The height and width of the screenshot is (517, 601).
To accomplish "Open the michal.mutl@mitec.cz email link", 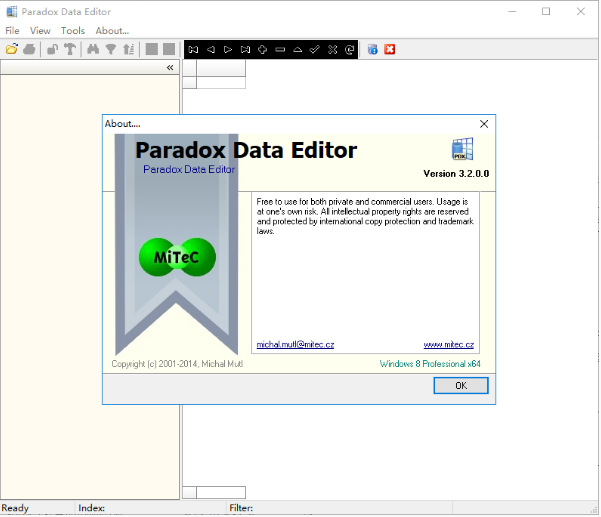I will pos(295,345).
